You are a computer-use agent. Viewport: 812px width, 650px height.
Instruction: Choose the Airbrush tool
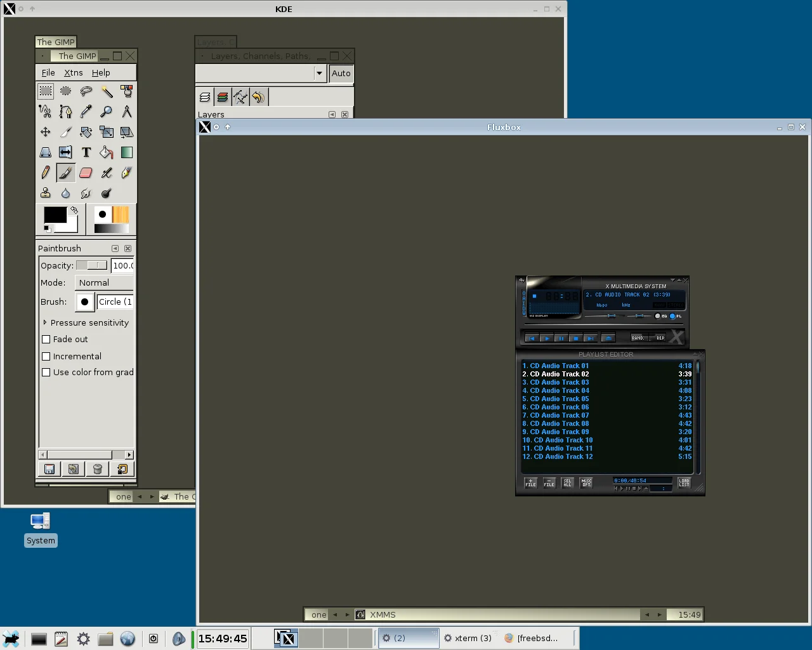point(107,173)
